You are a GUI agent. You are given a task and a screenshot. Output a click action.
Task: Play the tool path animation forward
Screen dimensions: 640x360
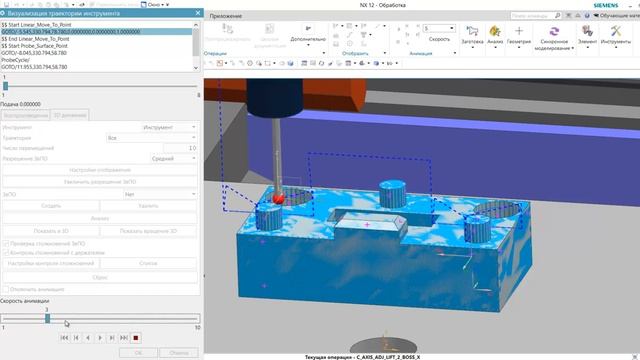100,338
